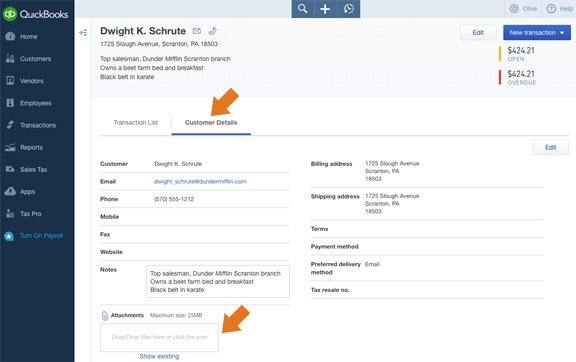Click Shipping address value text
The image size is (576, 362).
click(392, 204)
